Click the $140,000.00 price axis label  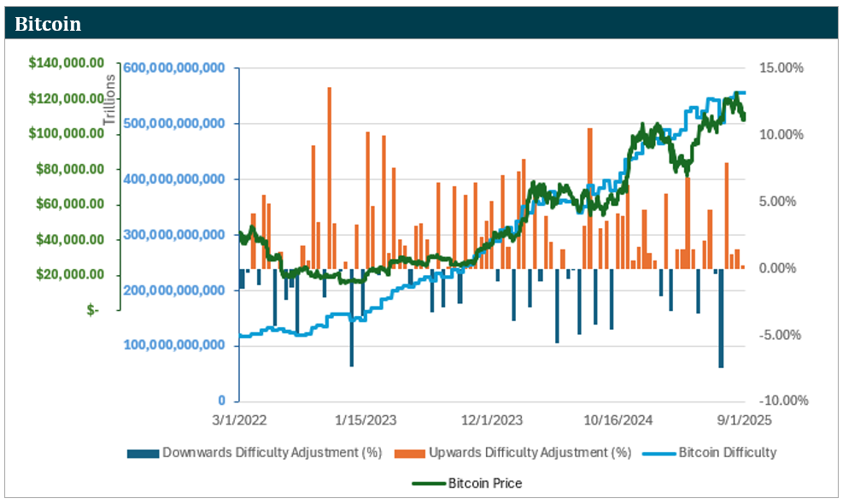pyautogui.click(x=67, y=63)
